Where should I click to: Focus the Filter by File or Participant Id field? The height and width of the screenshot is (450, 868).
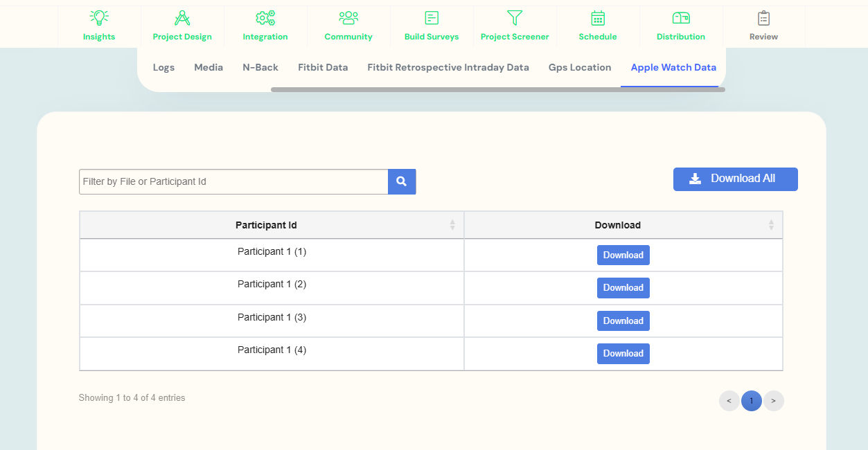coord(233,181)
